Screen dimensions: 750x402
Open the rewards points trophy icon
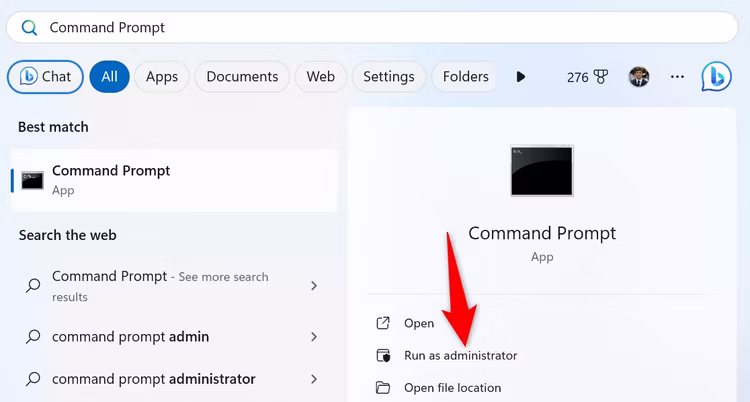point(600,77)
